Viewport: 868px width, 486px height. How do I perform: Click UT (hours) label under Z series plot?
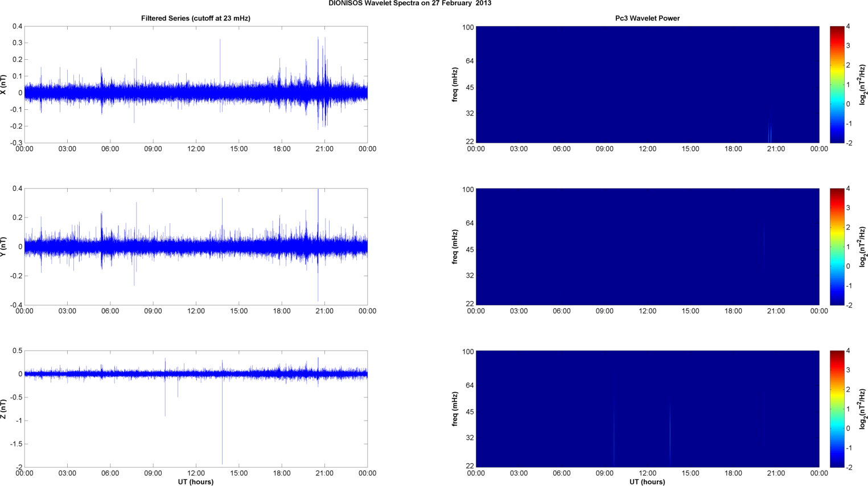click(x=196, y=481)
